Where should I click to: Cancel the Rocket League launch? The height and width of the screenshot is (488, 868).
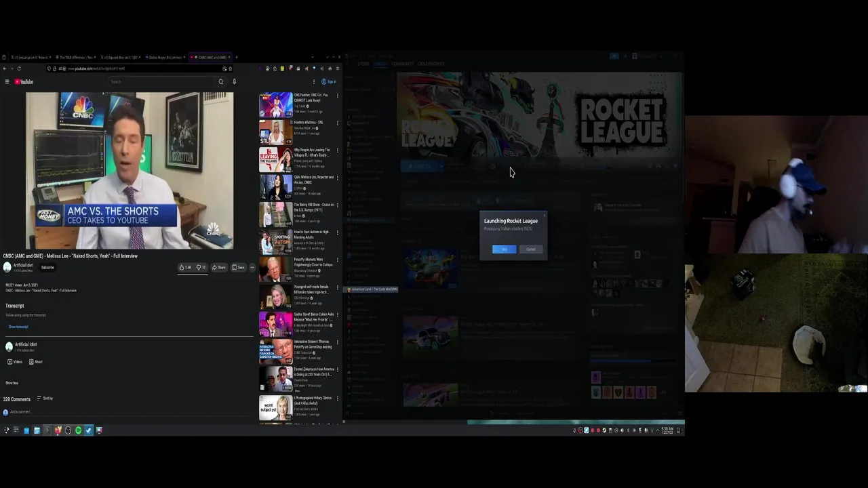530,249
